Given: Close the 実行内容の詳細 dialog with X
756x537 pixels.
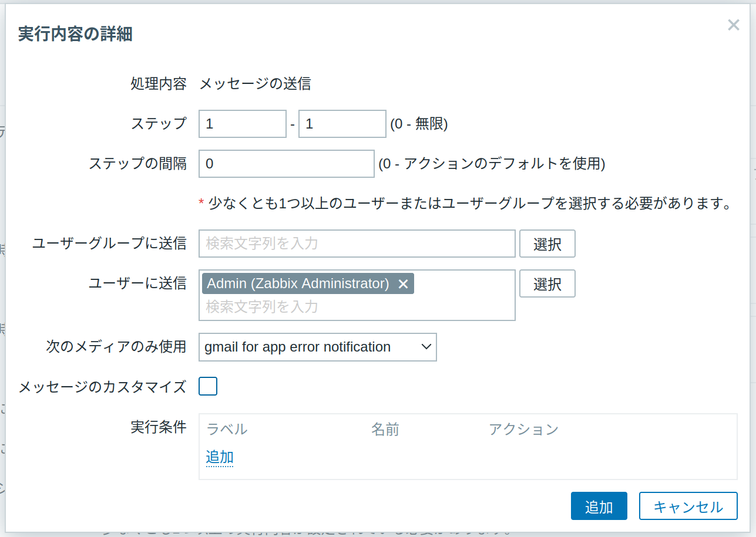Looking at the screenshot, I should coord(733,25).
